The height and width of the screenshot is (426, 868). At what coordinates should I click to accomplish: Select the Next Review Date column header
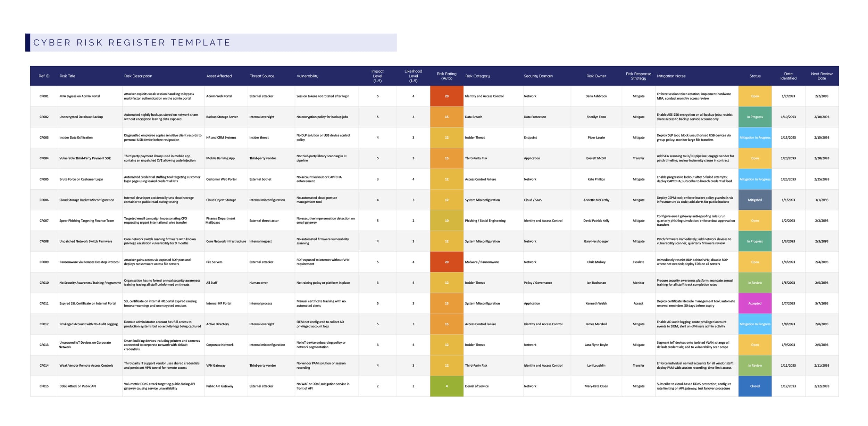(x=822, y=76)
